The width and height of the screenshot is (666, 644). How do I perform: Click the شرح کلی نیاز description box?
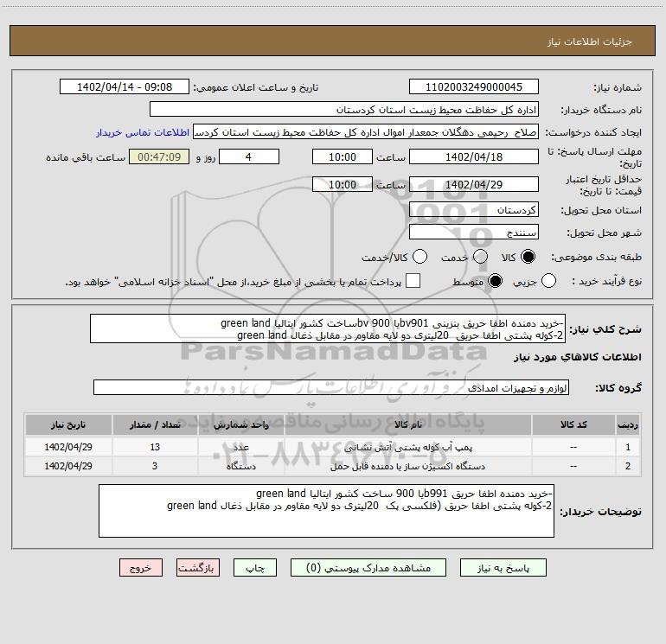328,329
